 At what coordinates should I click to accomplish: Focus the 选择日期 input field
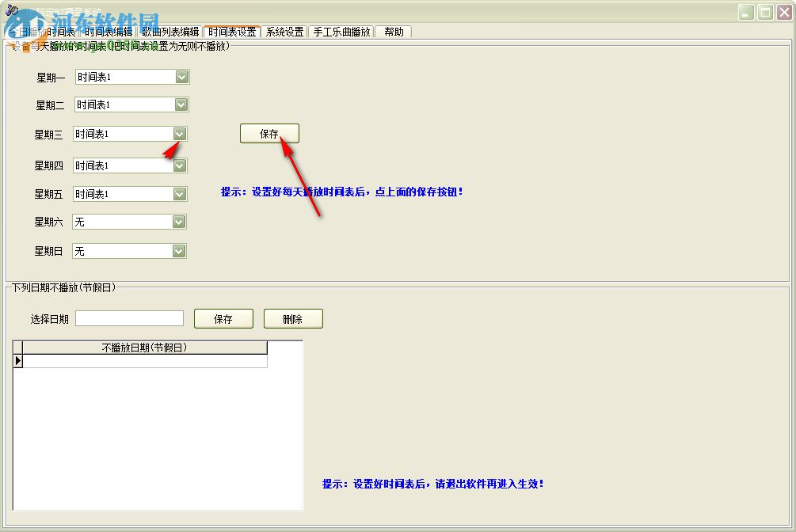click(129, 318)
